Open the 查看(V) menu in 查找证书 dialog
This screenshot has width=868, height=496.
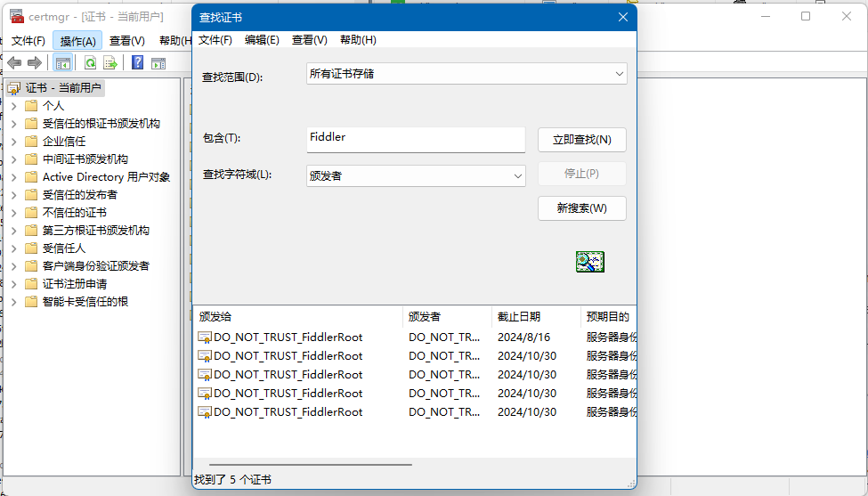pyautogui.click(x=310, y=40)
